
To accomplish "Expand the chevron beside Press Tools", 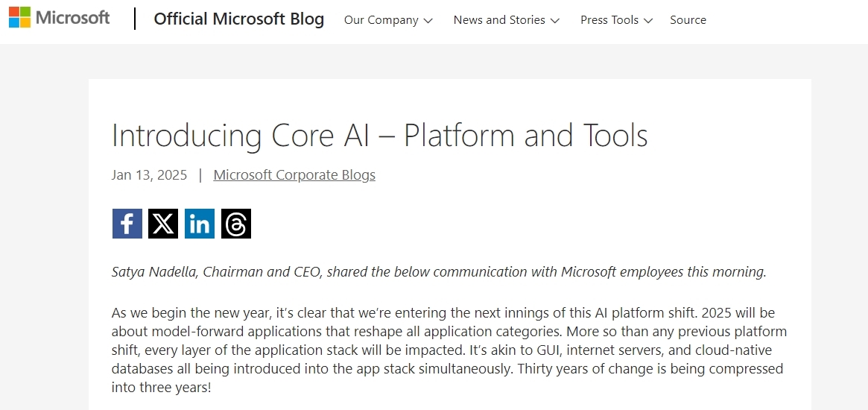I will [x=648, y=21].
